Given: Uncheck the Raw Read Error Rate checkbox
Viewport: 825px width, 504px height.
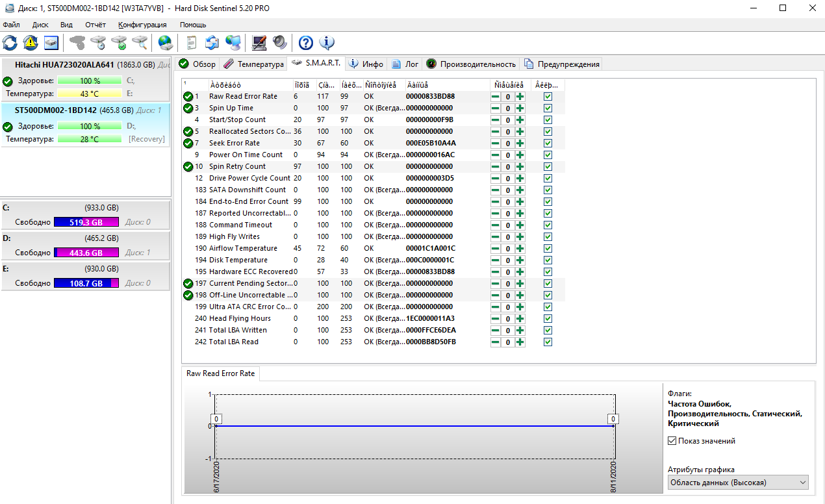Looking at the screenshot, I should [548, 96].
